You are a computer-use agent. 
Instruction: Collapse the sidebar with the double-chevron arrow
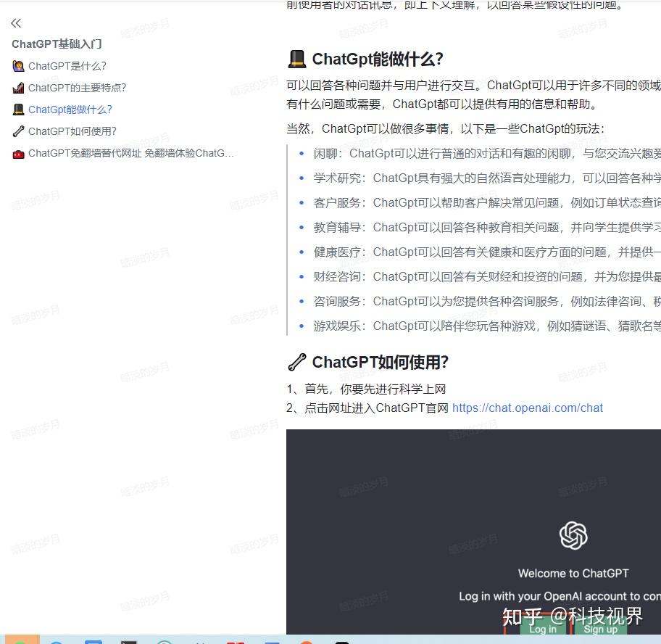pyautogui.click(x=15, y=22)
